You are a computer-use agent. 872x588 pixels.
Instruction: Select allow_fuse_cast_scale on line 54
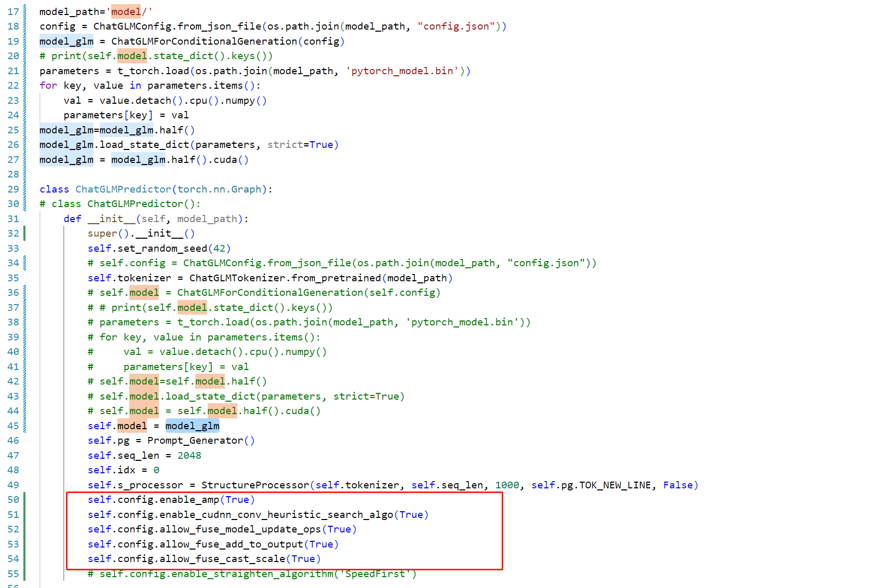223,558
